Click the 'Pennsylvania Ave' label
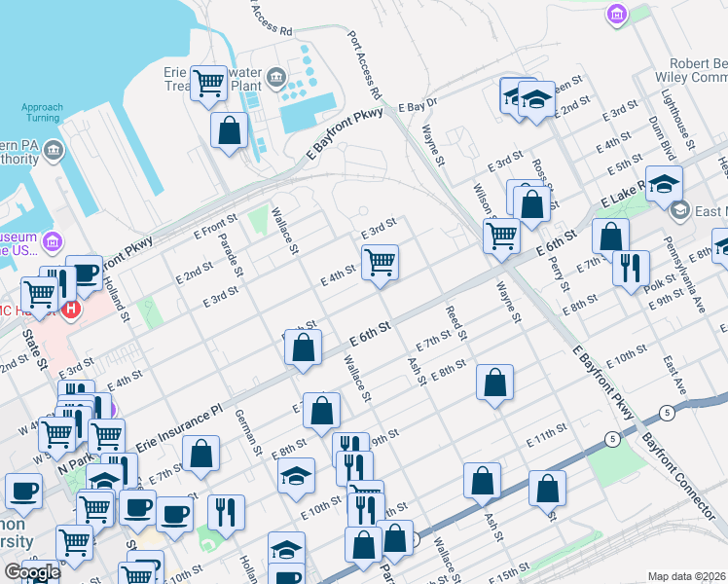Image resolution: width=728 pixels, height=584 pixels. pyautogui.click(x=684, y=274)
